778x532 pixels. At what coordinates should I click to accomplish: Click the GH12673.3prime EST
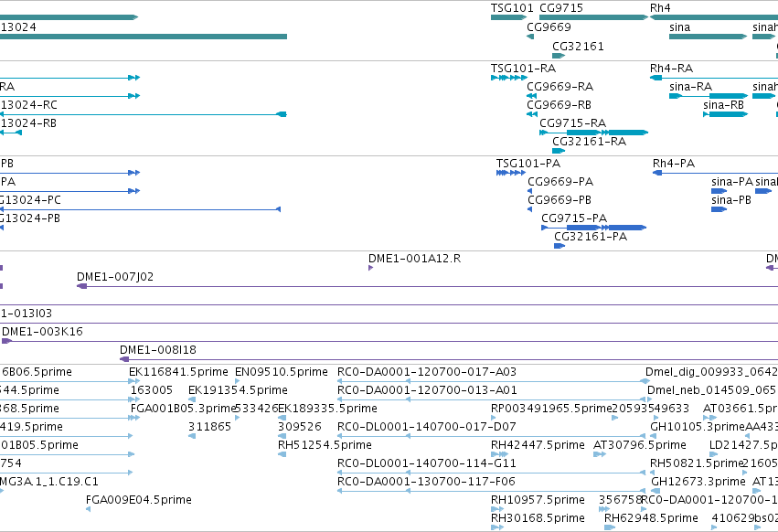click(x=655, y=491)
